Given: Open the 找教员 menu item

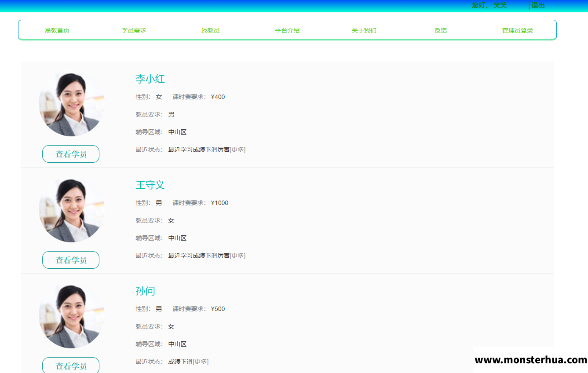Looking at the screenshot, I should 211,30.
